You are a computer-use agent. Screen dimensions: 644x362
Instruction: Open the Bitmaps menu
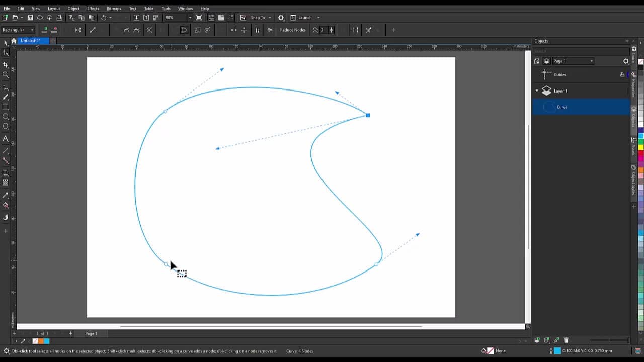point(114,9)
